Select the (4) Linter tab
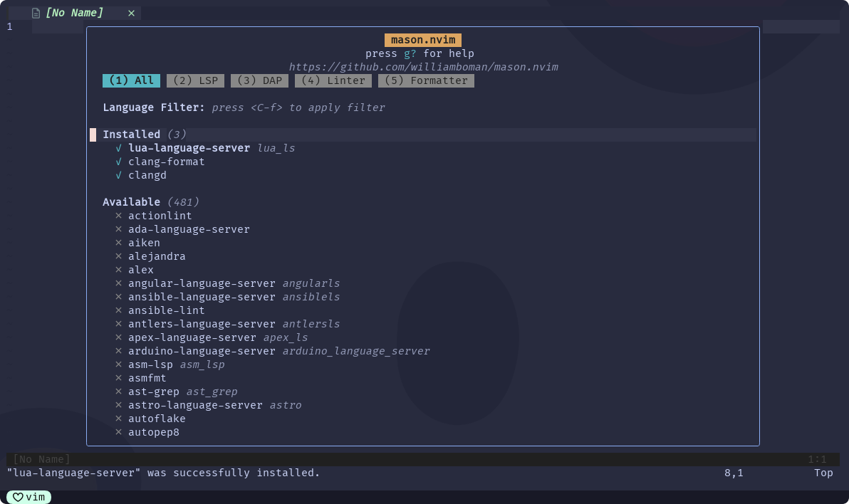849x504 pixels. (x=333, y=80)
